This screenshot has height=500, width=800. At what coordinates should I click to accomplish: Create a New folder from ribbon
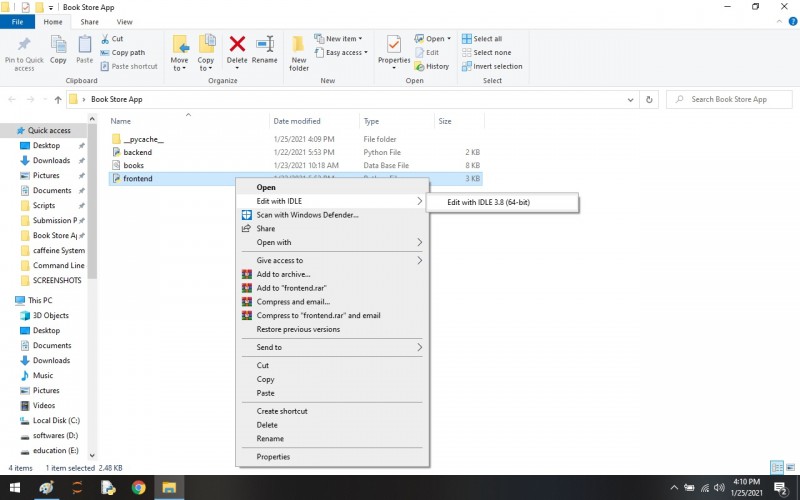click(x=298, y=53)
